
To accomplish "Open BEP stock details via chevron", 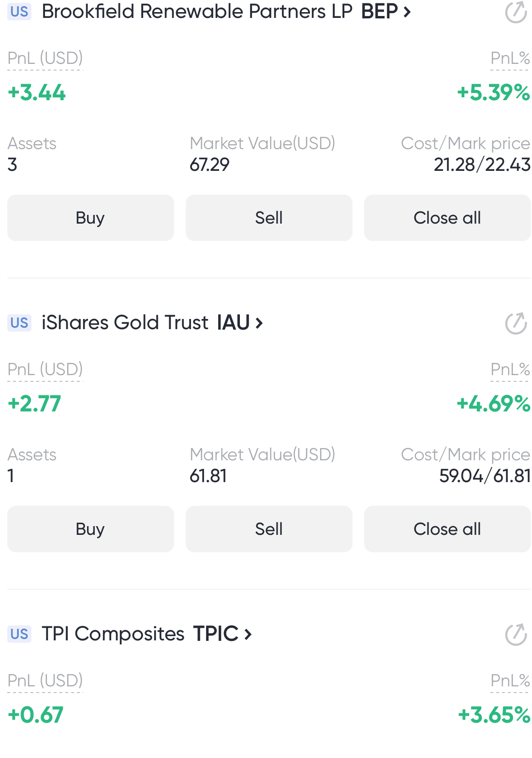I will [x=407, y=12].
